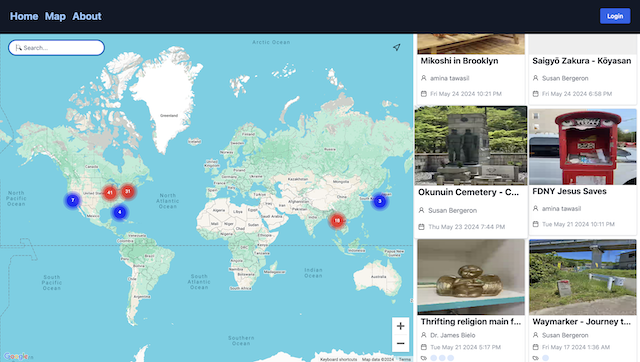Open the red cluster marker labeled 31
Image resolution: width=640 pixels, height=362 pixels.
(128, 191)
